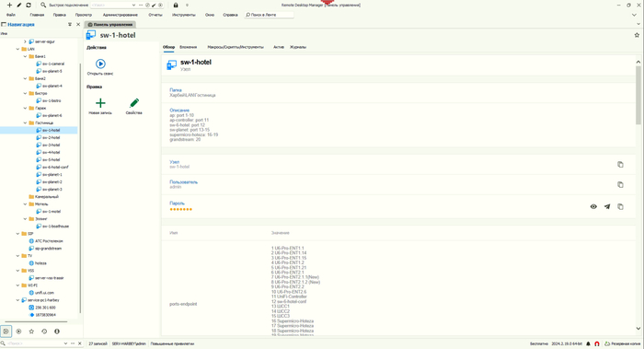Click the dashboard vertical scrollbar
Viewport: 644px width, 349px height.
pyautogui.click(x=638, y=95)
